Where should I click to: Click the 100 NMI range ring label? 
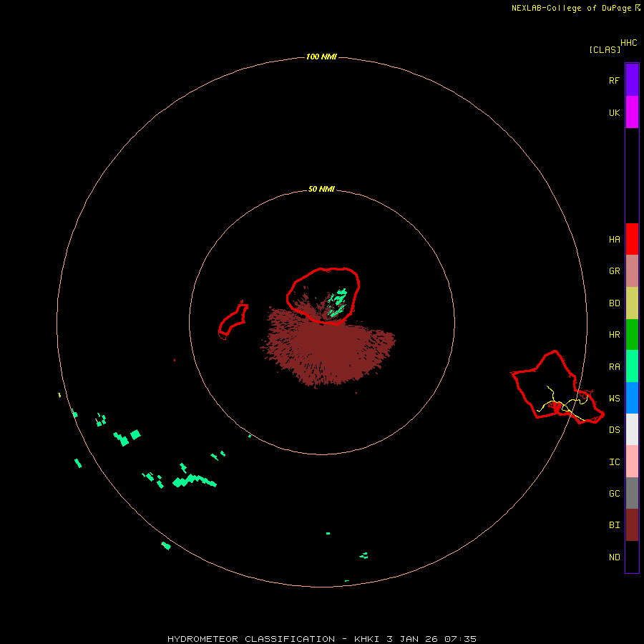coord(321,57)
